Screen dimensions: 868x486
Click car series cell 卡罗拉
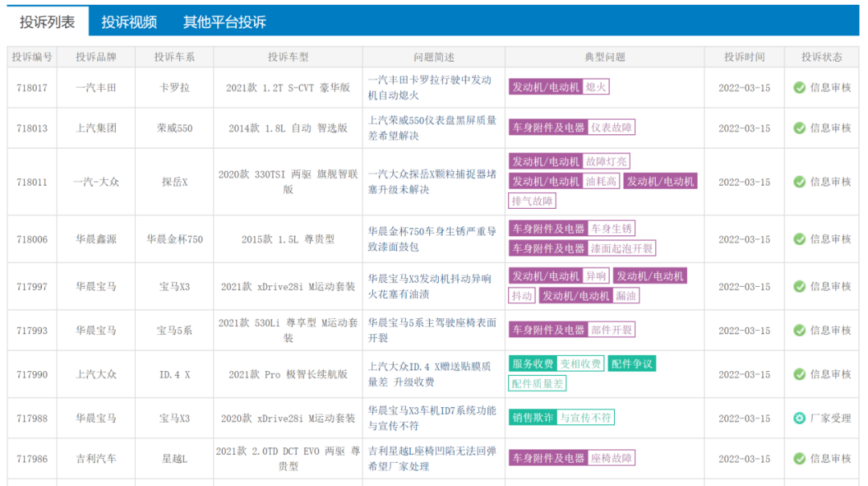click(174, 88)
